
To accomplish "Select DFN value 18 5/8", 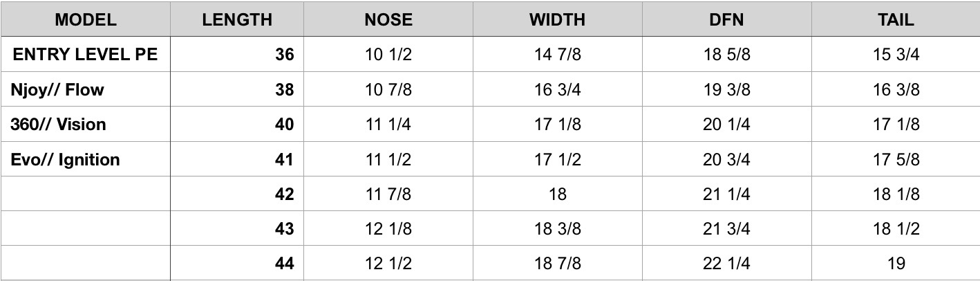I will 726,55.
